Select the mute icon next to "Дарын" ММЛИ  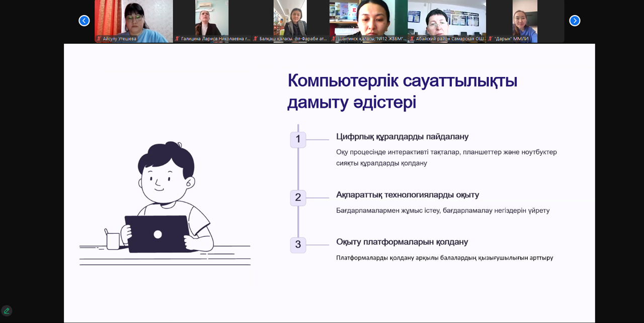coord(490,38)
